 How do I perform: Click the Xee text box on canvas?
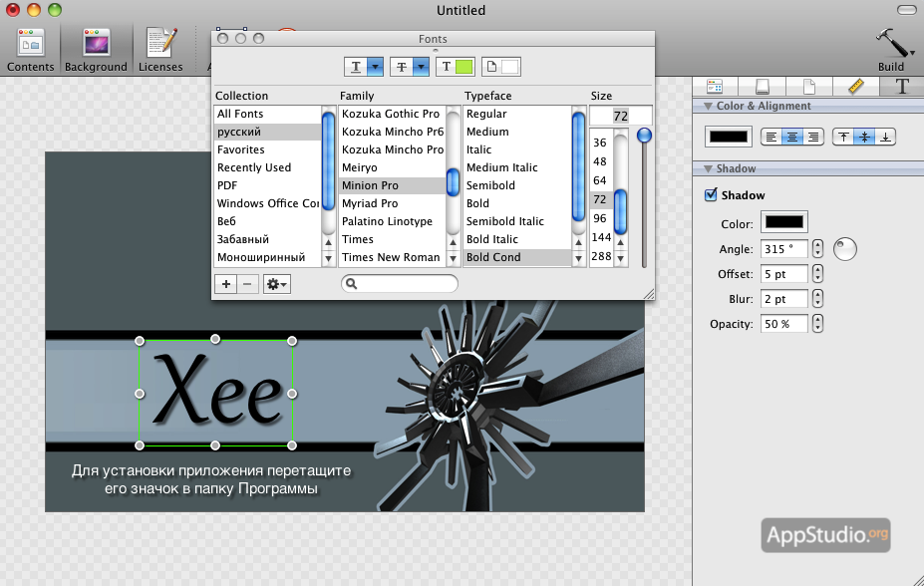click(215, 393)
